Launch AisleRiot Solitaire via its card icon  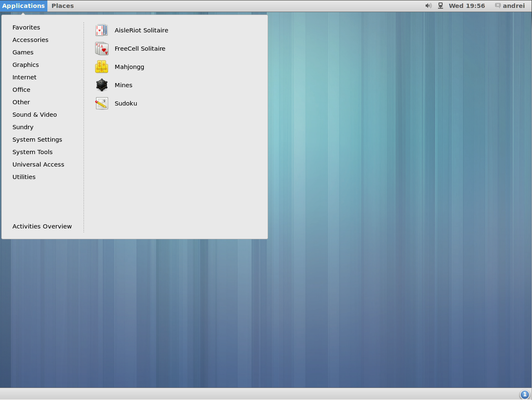coord(101,30)
